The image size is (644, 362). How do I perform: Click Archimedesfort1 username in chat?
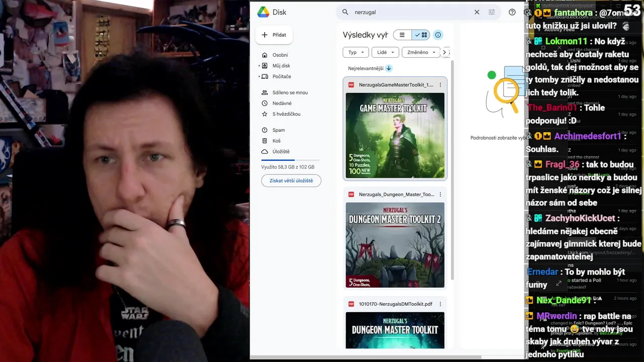[x=588, y=136]
